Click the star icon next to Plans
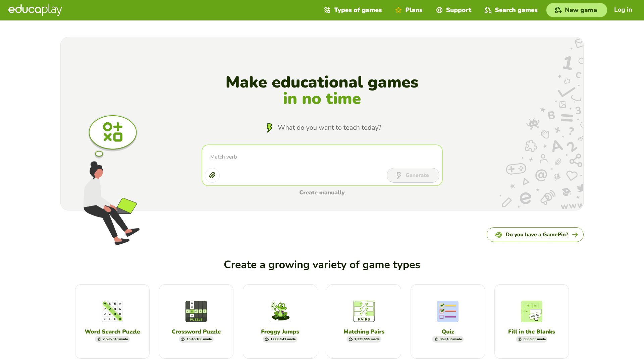Viewport: 644px width, 362px height. [398, 10]
